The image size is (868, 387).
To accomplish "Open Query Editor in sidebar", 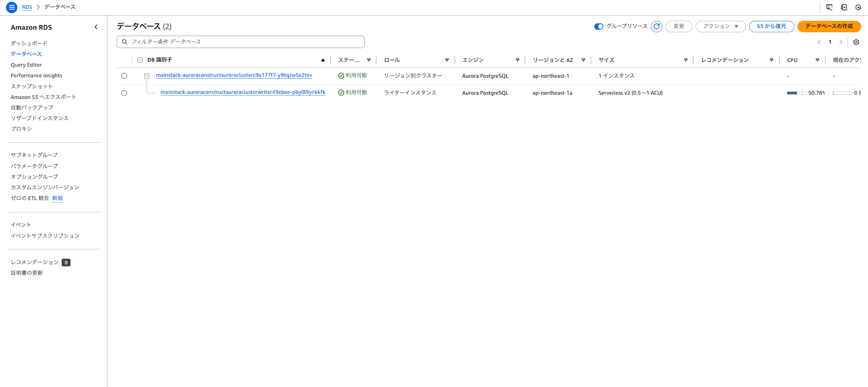I will pyautogui.click(x=26, y=65).
